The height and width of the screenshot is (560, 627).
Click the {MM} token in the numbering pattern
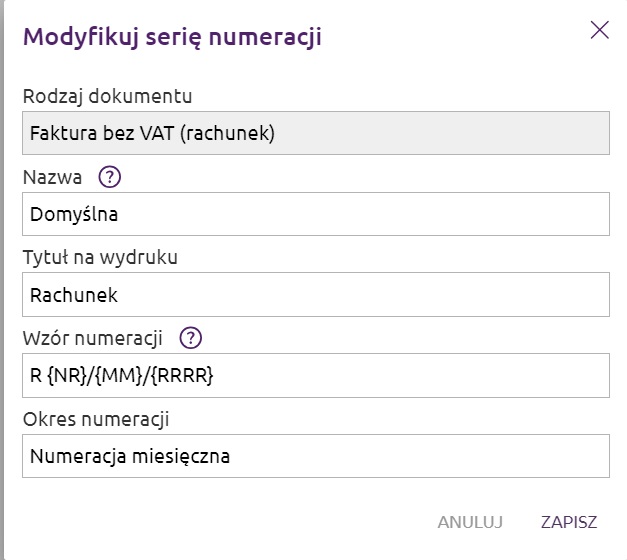119,376
